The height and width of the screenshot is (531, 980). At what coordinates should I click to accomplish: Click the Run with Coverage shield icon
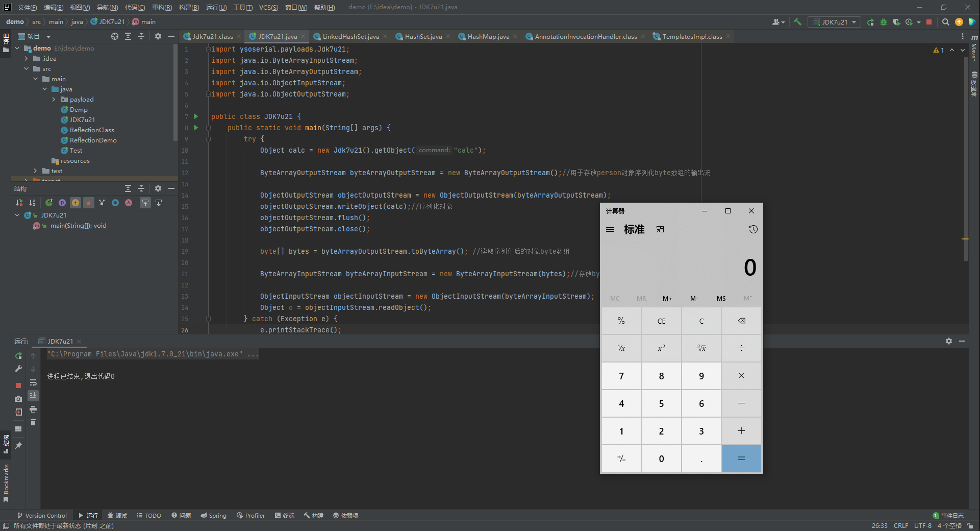click(896, 22)
